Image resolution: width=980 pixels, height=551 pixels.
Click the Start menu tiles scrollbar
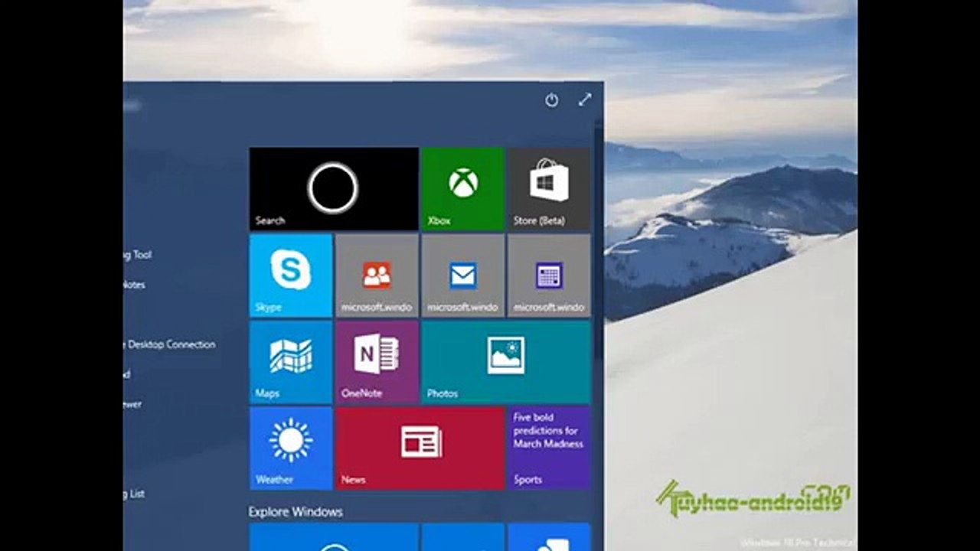click(x=599, y=245)
